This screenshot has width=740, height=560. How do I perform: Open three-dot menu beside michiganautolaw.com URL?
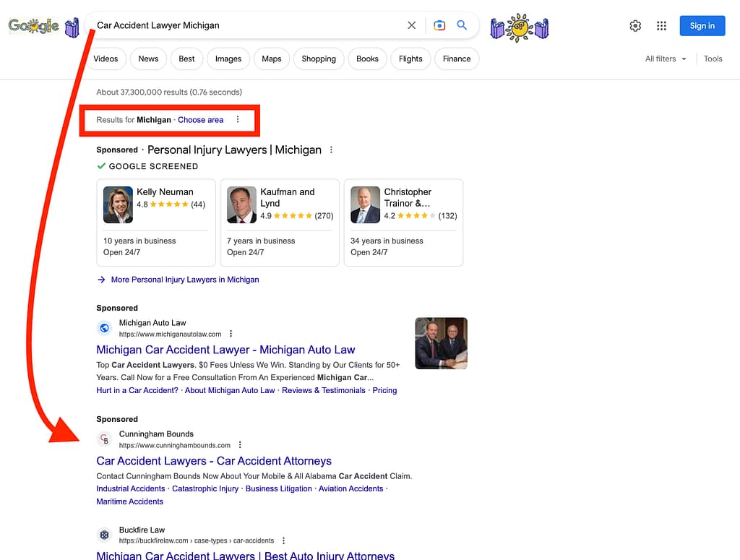pyautogui.click(x=231, y=334)
